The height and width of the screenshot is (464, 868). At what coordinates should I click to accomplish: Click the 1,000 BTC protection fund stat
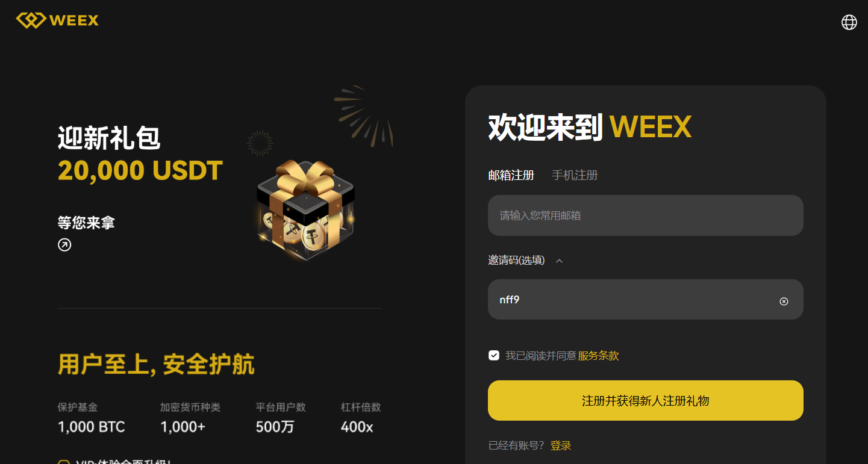pyautogui.click(x=92, y=427)
